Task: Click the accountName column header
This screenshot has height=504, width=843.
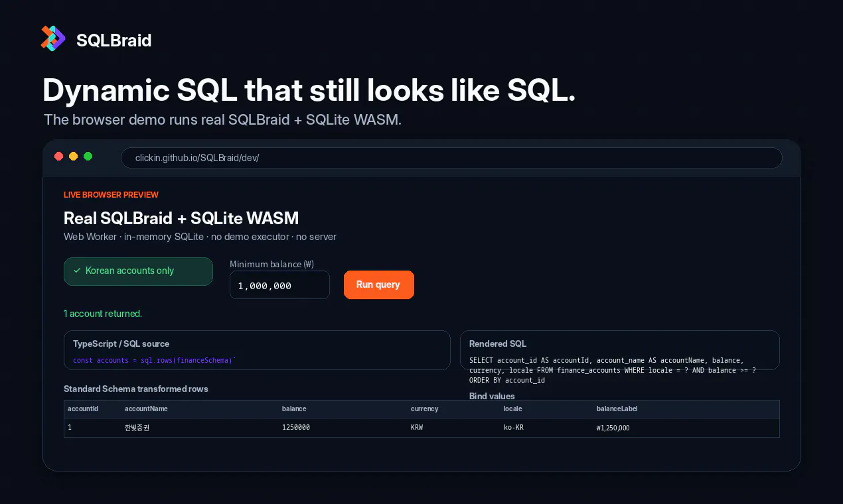Action: coord(146,409)
